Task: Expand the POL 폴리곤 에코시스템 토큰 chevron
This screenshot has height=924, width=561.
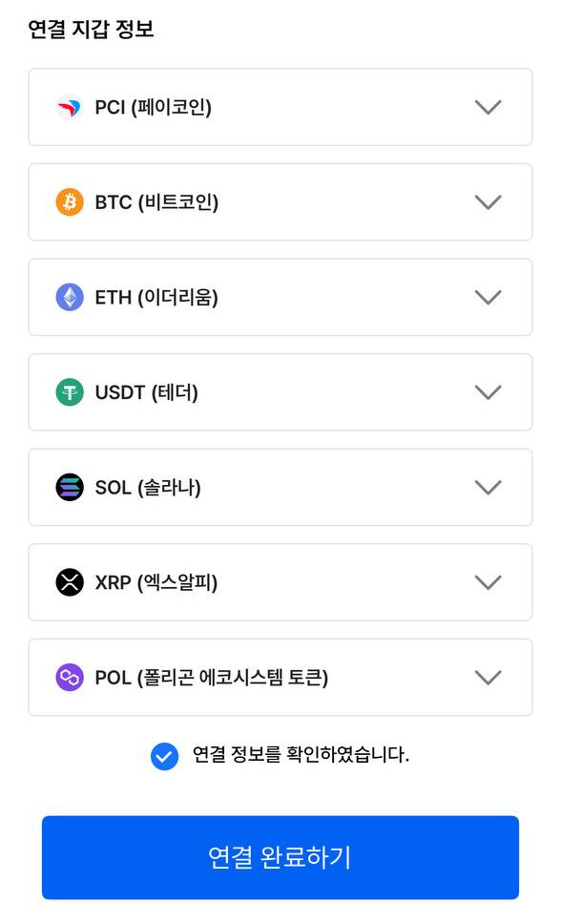Action: 488,677
